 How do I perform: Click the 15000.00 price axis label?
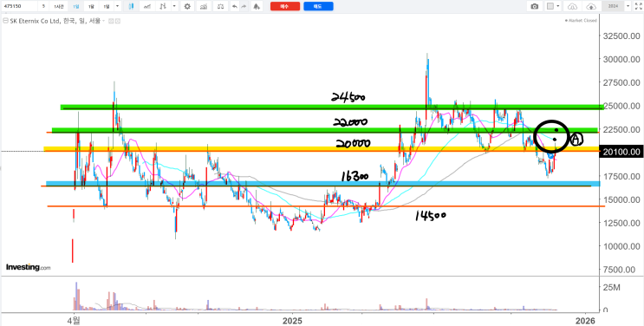coord(621,199)
